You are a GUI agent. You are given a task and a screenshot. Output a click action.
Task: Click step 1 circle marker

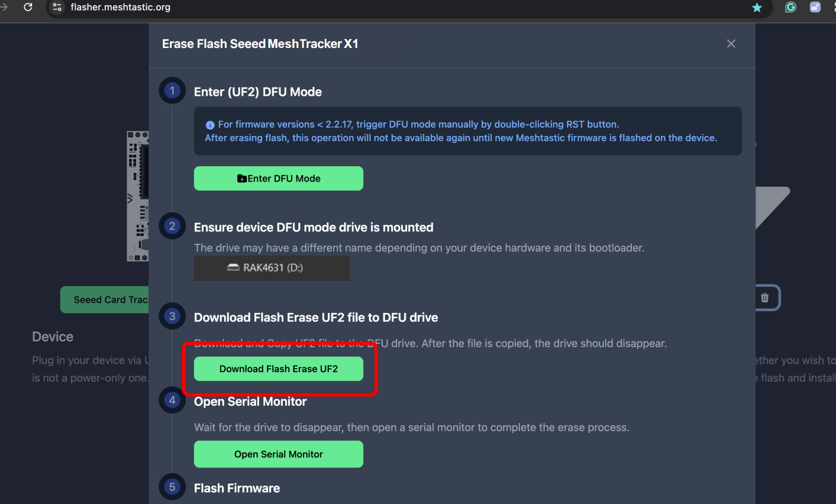(x=172, y=91)
